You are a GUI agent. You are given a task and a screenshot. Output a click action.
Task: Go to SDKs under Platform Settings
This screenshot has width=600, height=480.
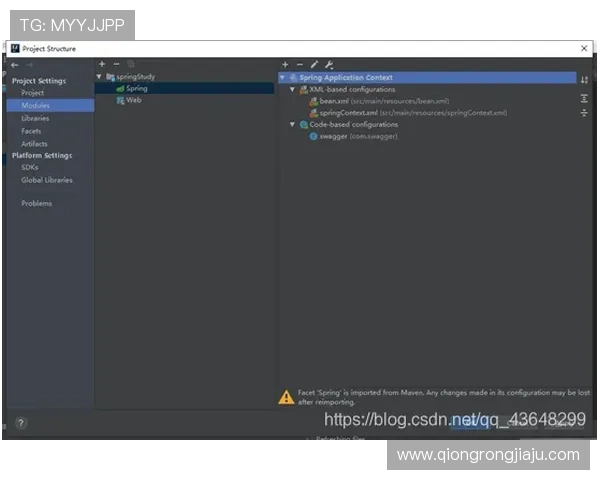30,167
